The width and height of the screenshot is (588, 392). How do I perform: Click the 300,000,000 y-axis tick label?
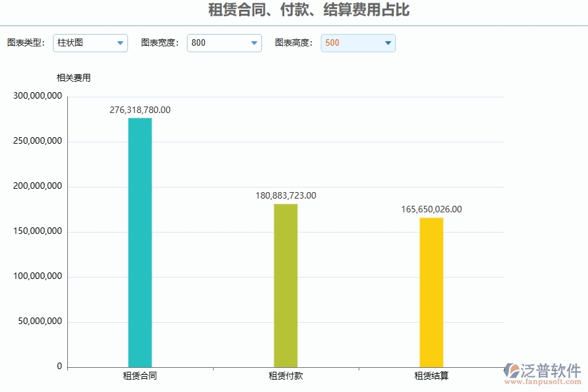click(37, 95)
